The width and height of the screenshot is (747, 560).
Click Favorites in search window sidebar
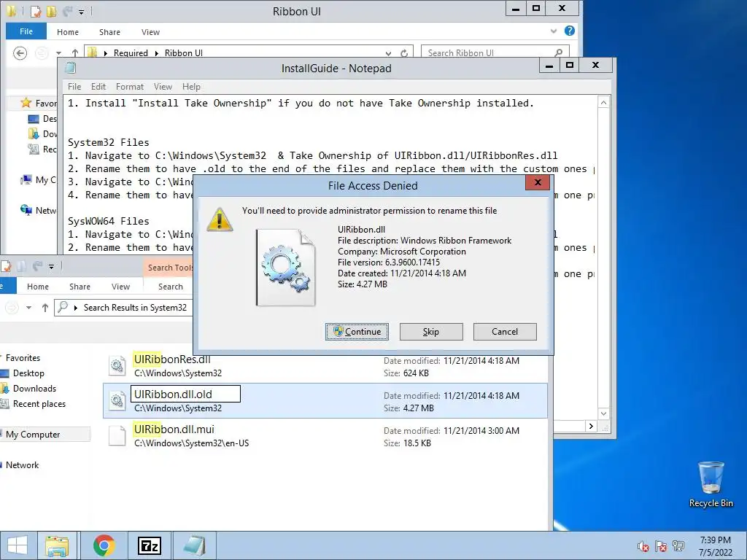23,358
